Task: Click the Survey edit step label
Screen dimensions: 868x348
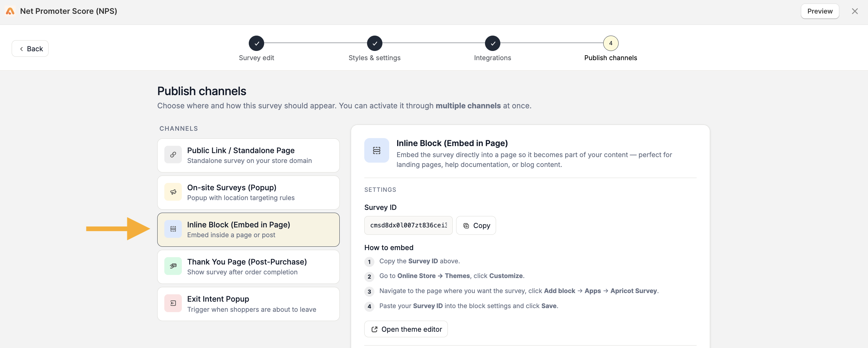Action: coord(256,58)
